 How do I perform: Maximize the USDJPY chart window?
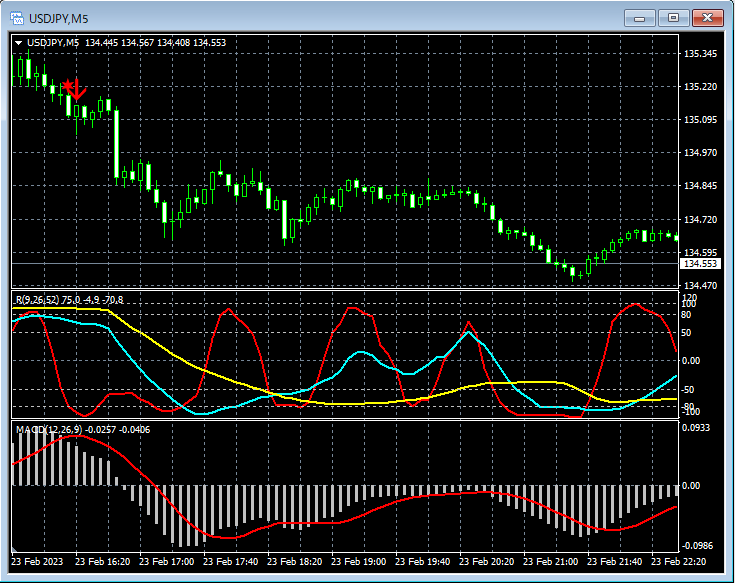(673, 18)
